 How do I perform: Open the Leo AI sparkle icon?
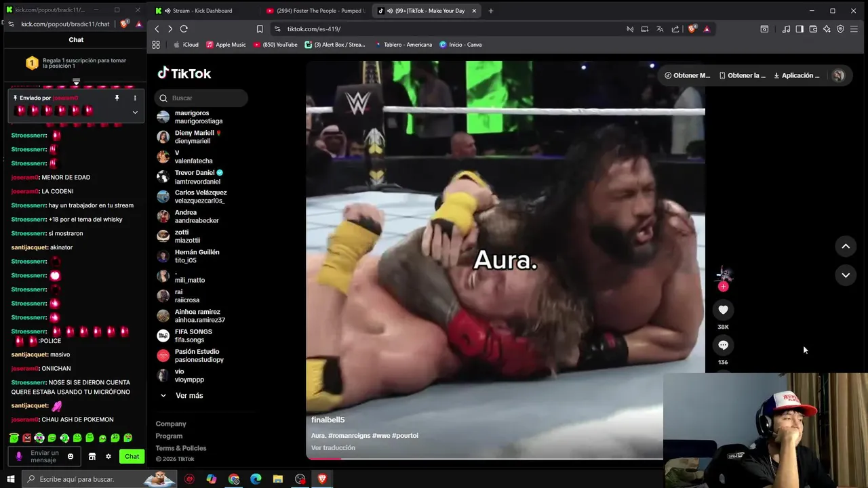coord(827,29)
